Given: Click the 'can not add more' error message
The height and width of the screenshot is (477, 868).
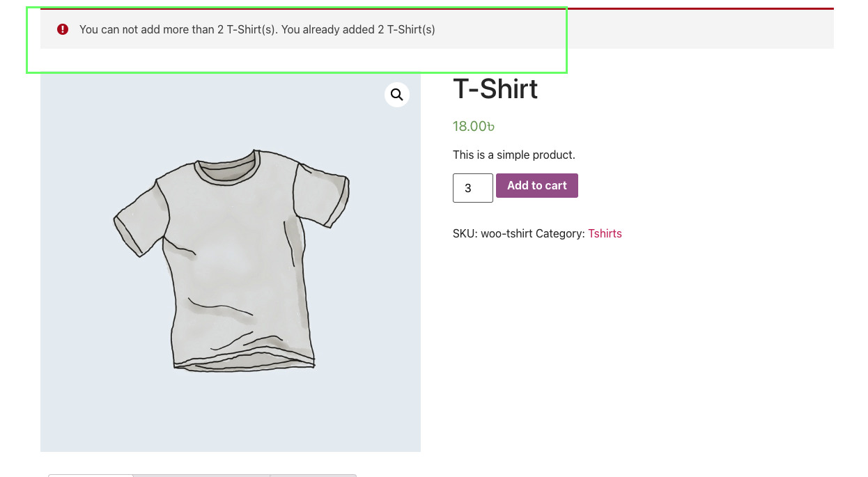Looking at the screenshot, I should (257, 29).
